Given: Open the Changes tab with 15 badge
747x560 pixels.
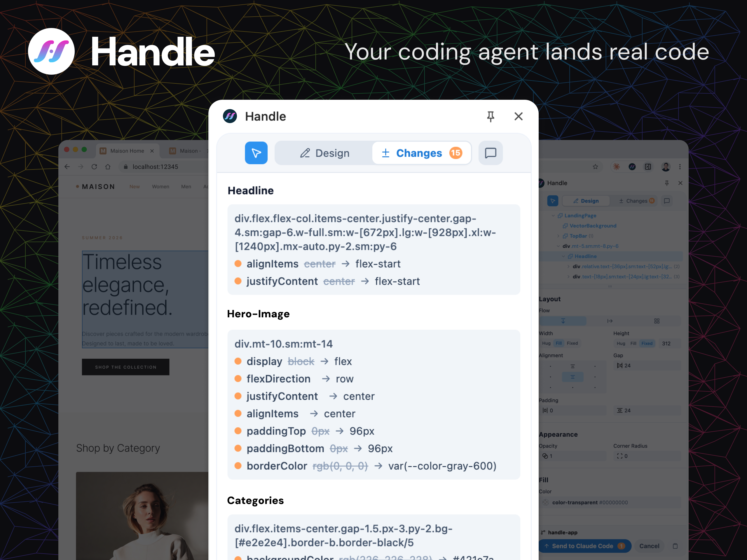Looking at the screenshot, I should [421, 153].
